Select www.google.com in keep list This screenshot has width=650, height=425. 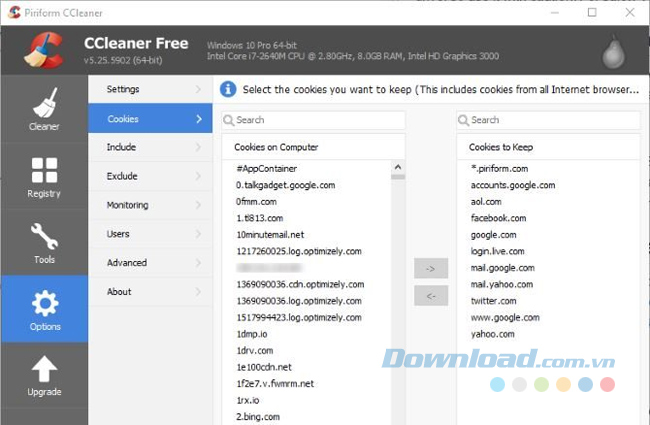coord(505,318)
